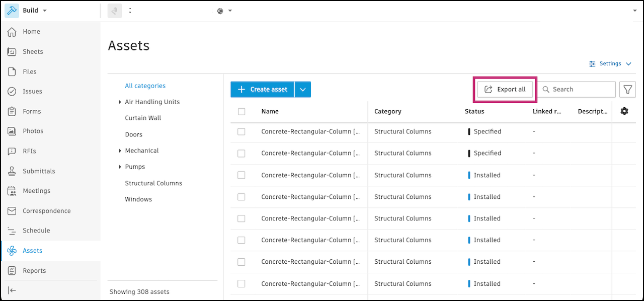
Task: Switch to the Schedule section
Action: pyautogui.click(x=36, y=231)
